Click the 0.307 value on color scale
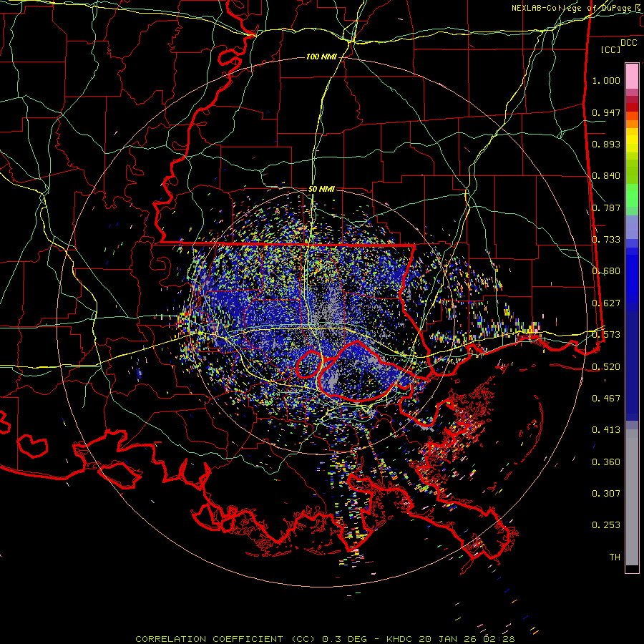 point(606,494)
